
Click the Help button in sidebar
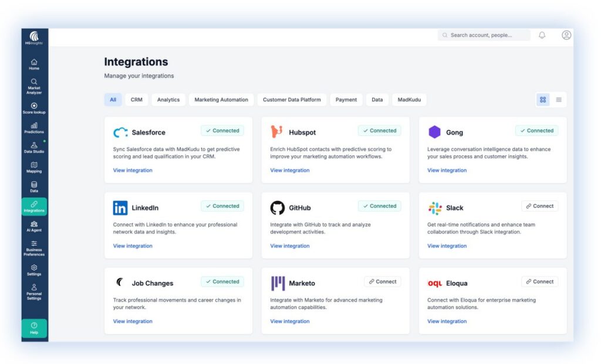click(x=34, y=328)
